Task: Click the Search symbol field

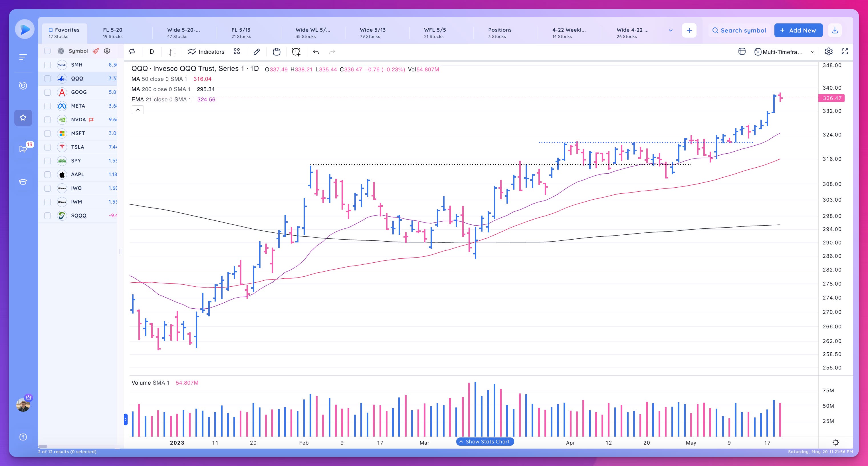Action: tap(739, 30)
